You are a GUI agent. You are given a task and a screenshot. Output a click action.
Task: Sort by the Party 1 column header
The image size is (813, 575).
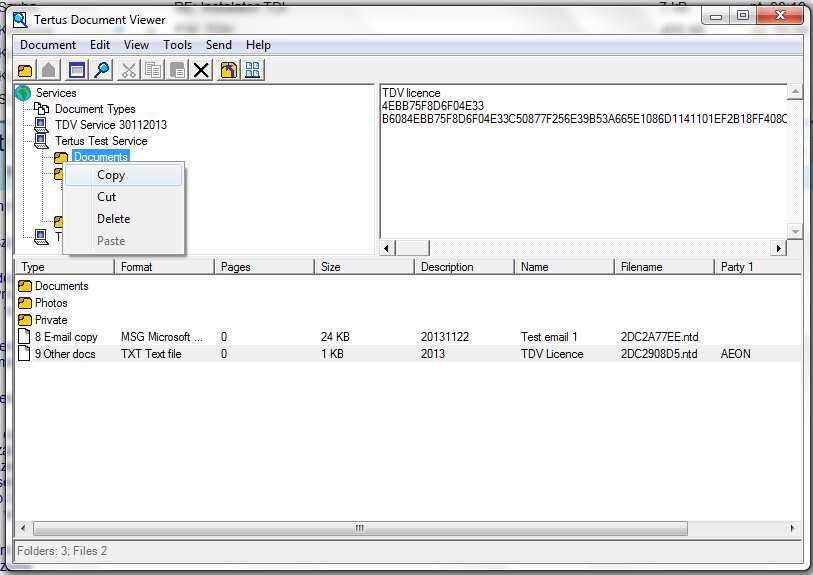(758, 267)
